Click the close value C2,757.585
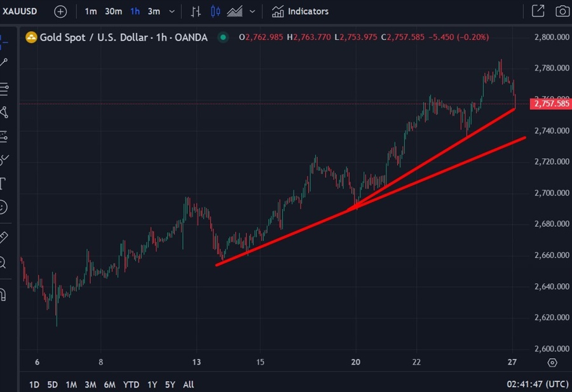572x392 pixels. tap(403, 37)
